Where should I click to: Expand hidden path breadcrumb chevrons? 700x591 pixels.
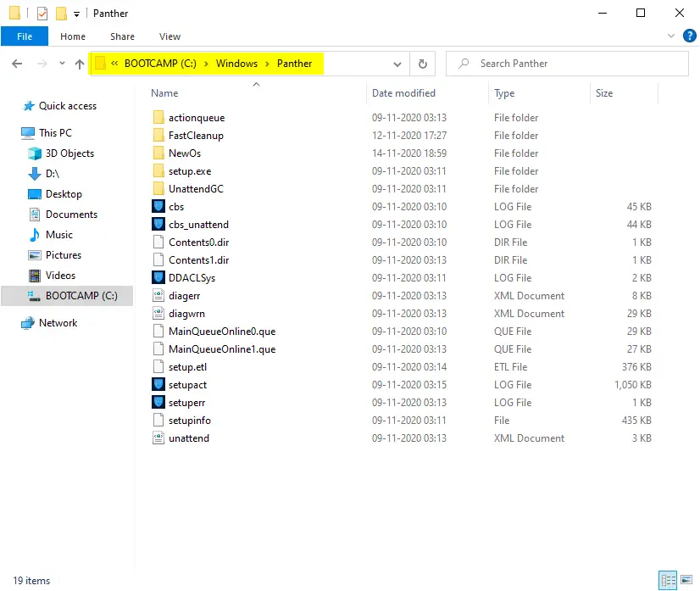click(114, 64)
